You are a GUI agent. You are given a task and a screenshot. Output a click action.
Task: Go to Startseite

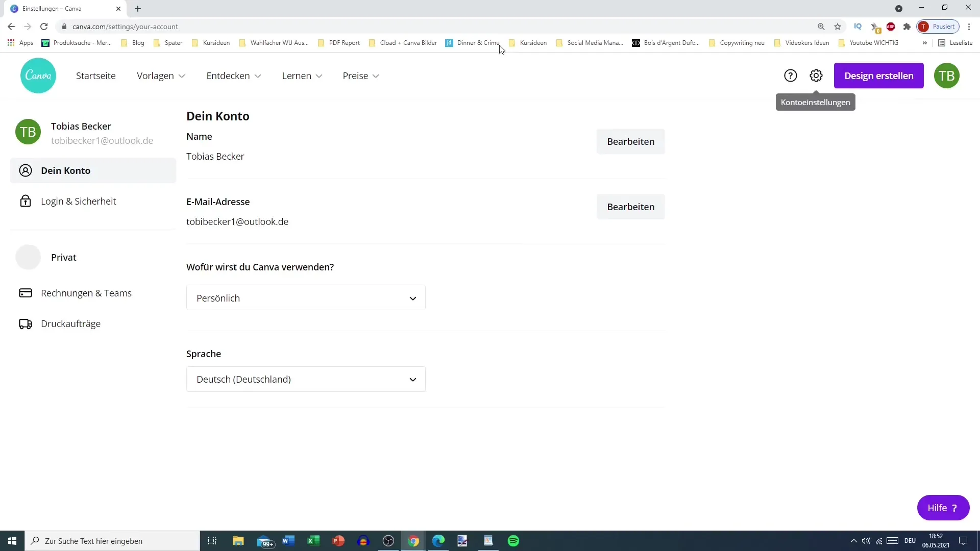pyautogui.click(x=96, y=76)
